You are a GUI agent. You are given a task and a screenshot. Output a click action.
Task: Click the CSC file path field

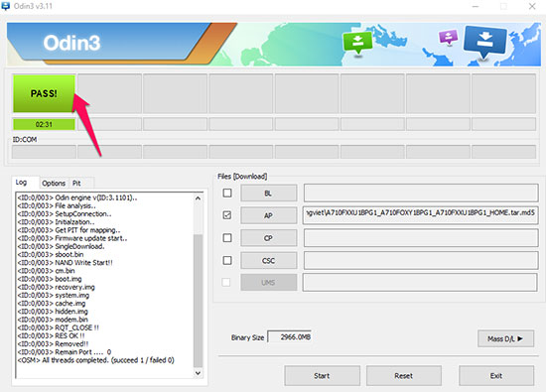421,260
